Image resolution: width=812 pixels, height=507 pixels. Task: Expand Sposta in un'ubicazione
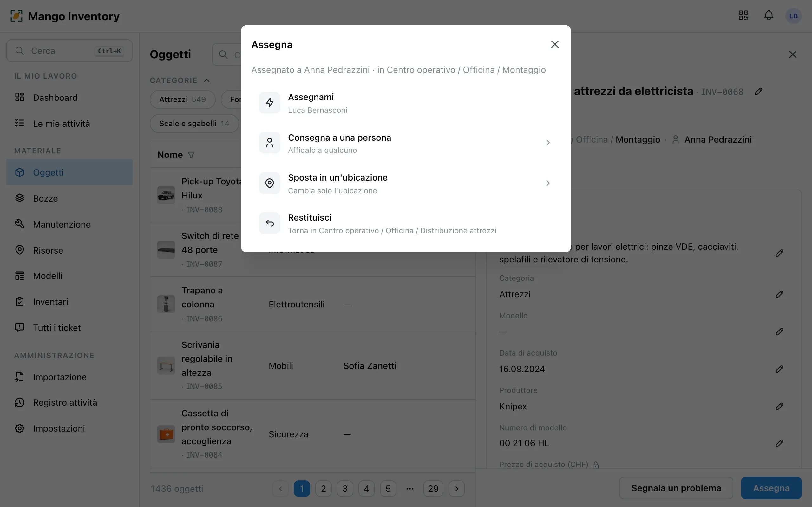click(x=406, y=183)
